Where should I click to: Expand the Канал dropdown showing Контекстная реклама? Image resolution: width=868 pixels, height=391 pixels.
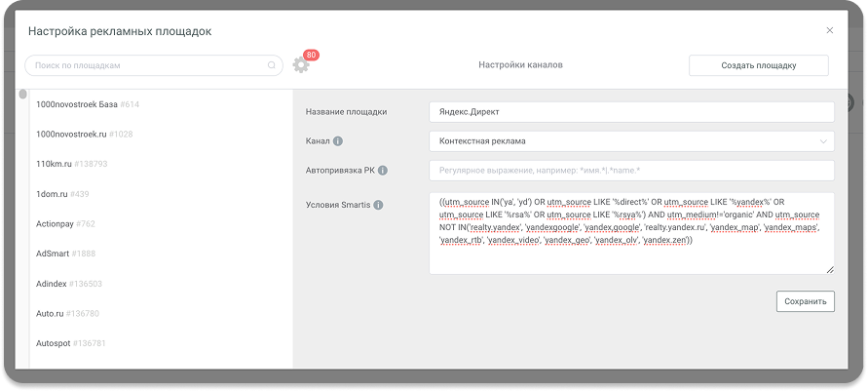[x=631, y=141]
